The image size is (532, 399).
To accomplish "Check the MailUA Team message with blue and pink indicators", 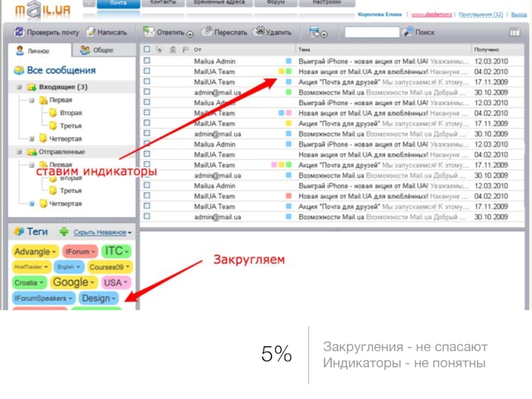I will 147,112.
